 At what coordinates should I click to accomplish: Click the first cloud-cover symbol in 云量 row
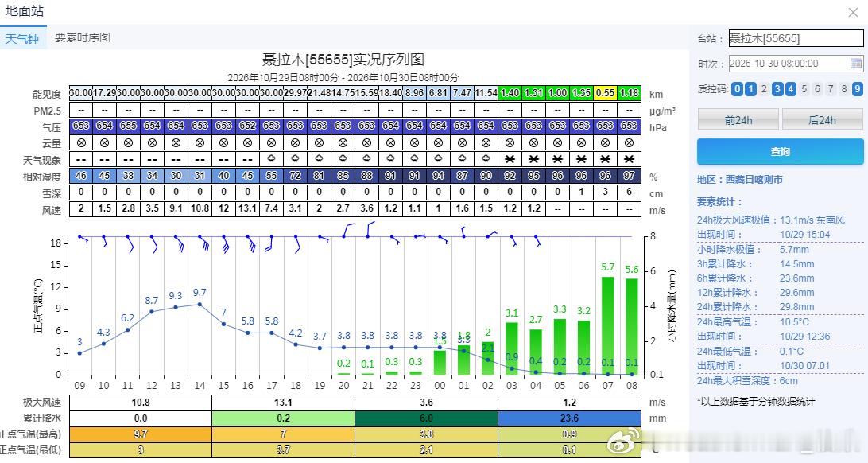pos(81,143)
